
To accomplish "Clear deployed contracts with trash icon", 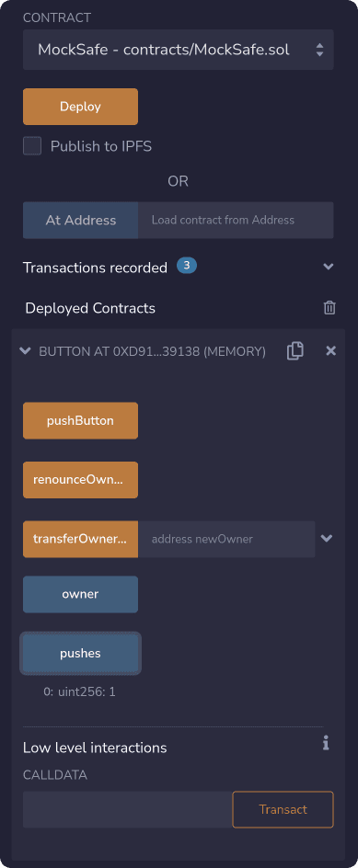I will 329,308.
